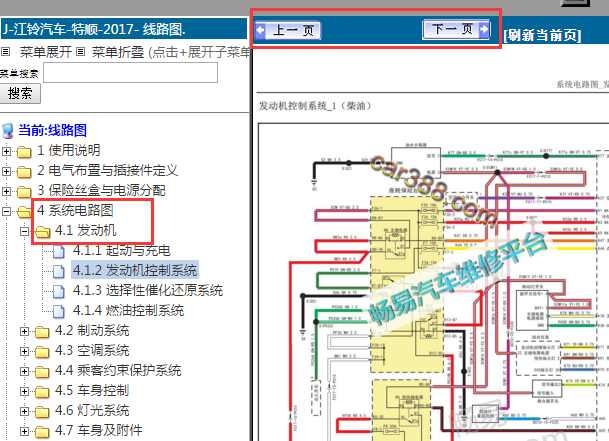Open 4.1.3 选择性催化还原系统 page

148,290
